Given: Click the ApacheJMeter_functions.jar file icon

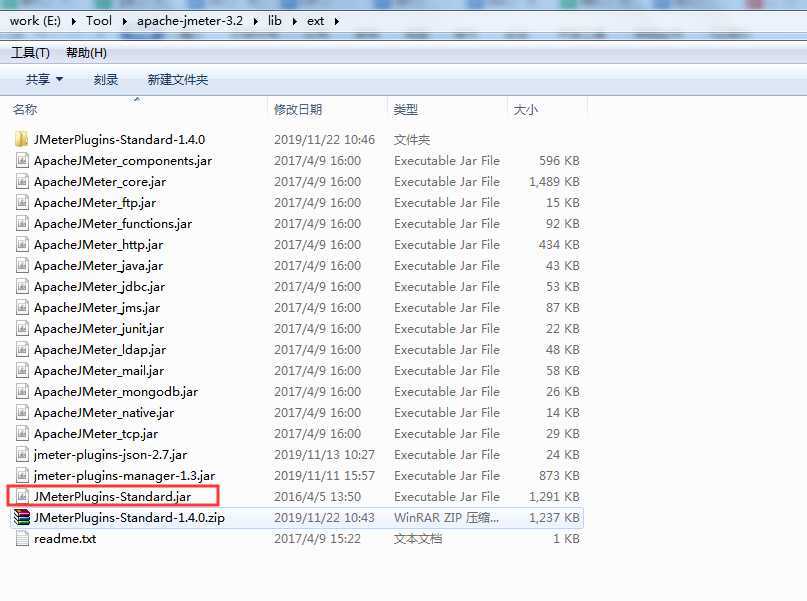Looking at the screenshot, I should (22, 224).
